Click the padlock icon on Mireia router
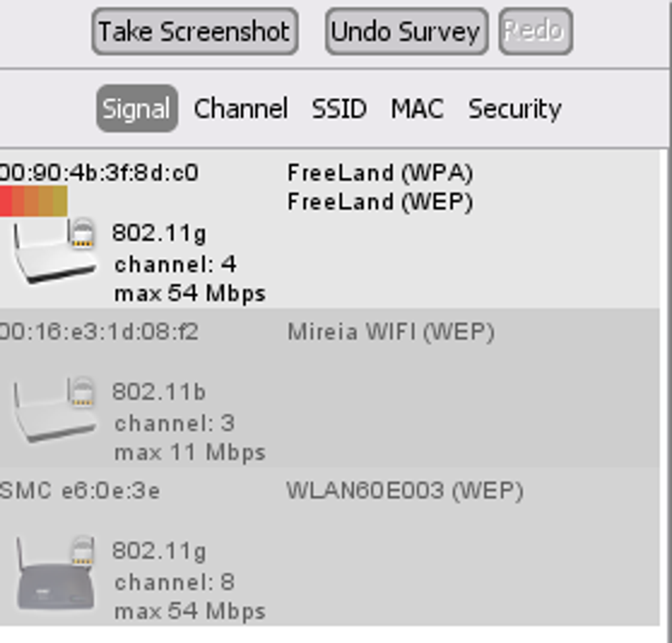This screenshot has width=672, height=643. pyautogui.click(x=83, y=391)
